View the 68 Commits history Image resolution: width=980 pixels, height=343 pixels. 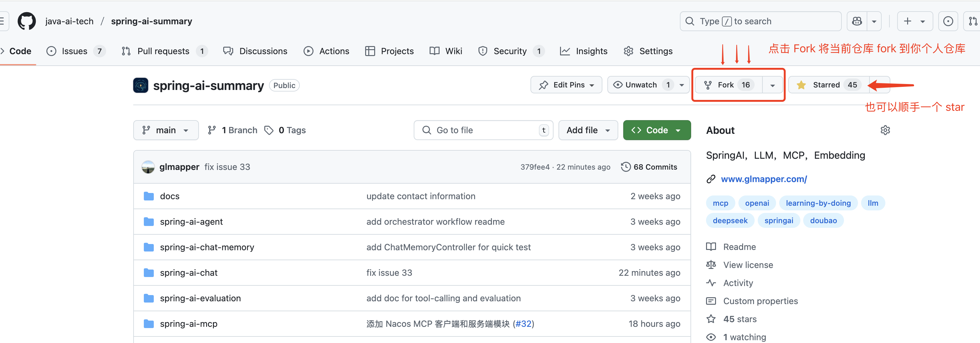[649, 167]
